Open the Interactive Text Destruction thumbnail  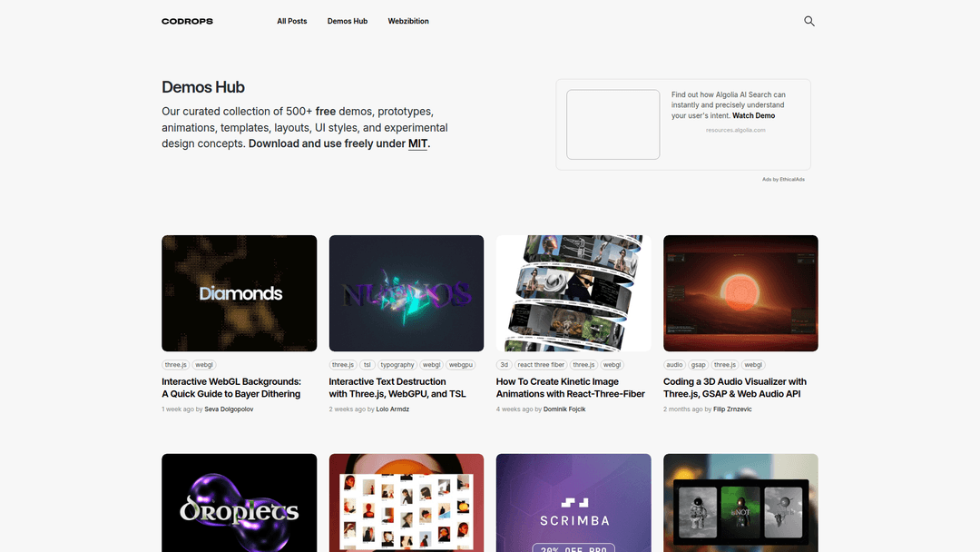tap(407, 293)
